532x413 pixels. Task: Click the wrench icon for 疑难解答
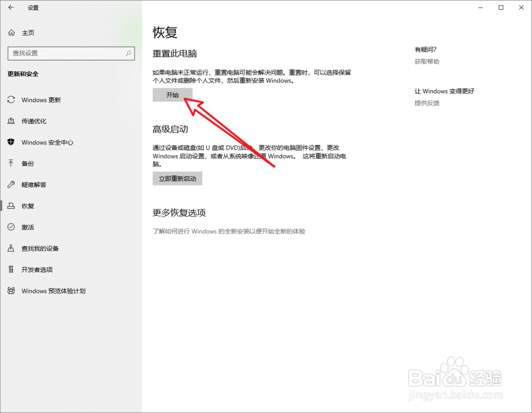coord(11,184)
